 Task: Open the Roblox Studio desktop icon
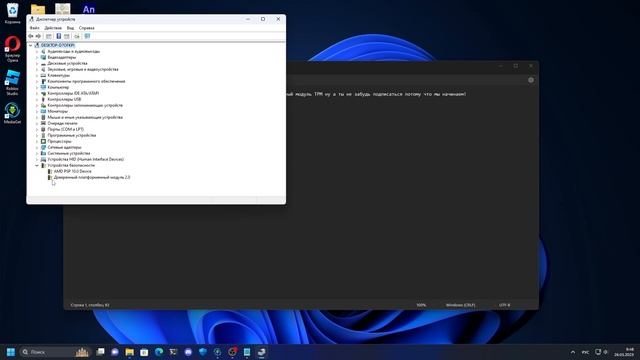12,82
